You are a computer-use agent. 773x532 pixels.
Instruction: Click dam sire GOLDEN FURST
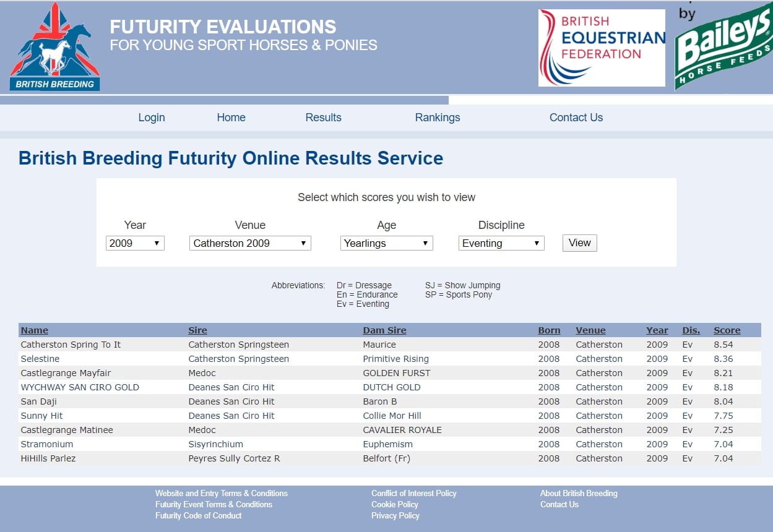pos(397,373)
